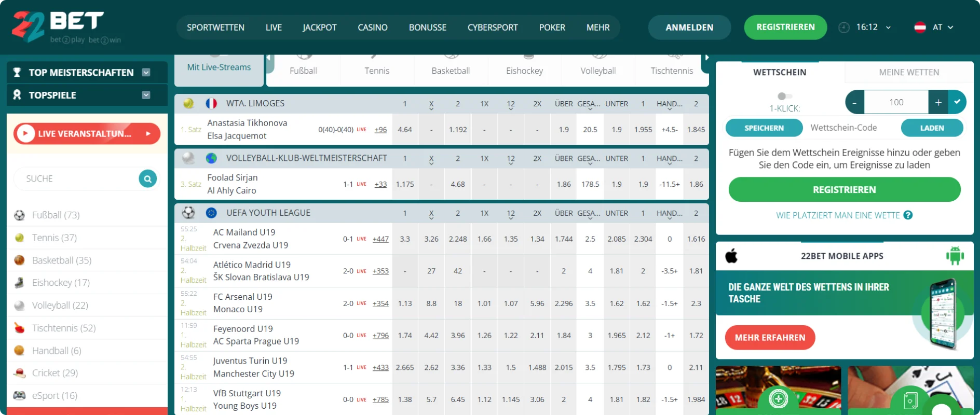Image resolution: width=980 pixels, height=415 pixels.
Task: Click the Topspiele ribbon icon
Action: (17, 95)
